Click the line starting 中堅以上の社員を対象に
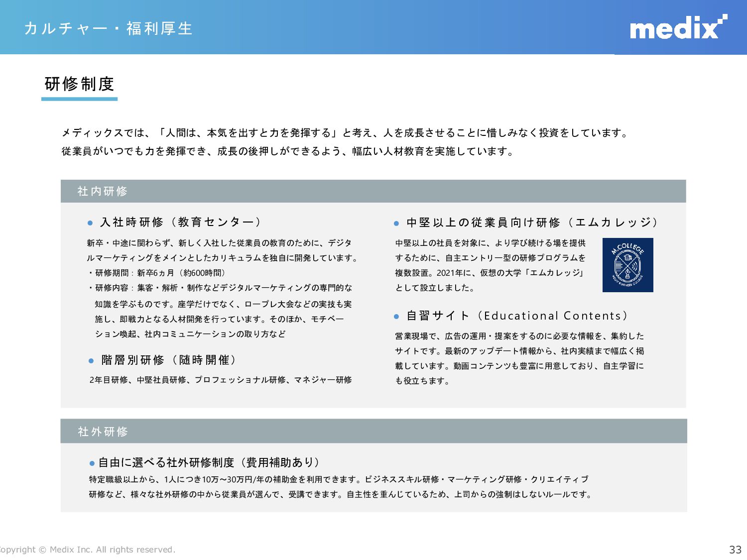 pos(491,243)
